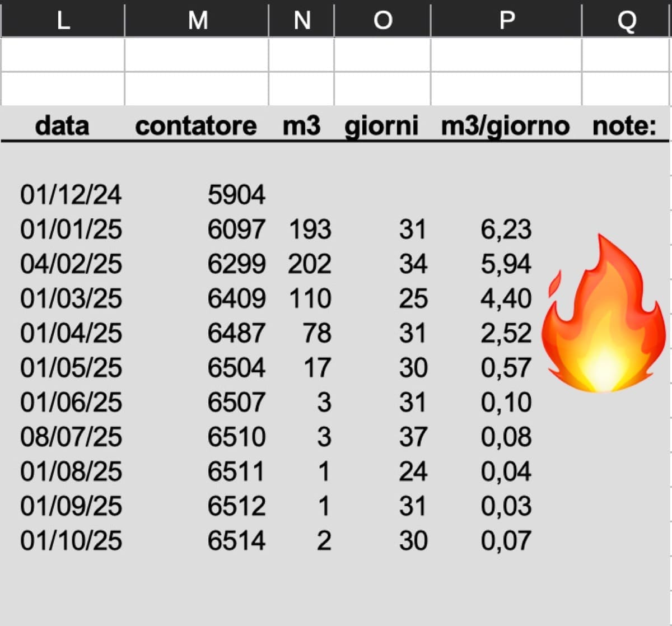Click the giorni cell showing 37
The image size is (672, 626).
pyautogui.click(x=413, y=437)
